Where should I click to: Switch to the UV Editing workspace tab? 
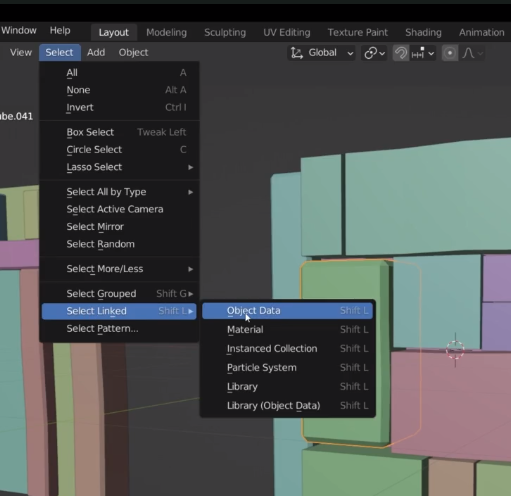(x=287, y=32)
